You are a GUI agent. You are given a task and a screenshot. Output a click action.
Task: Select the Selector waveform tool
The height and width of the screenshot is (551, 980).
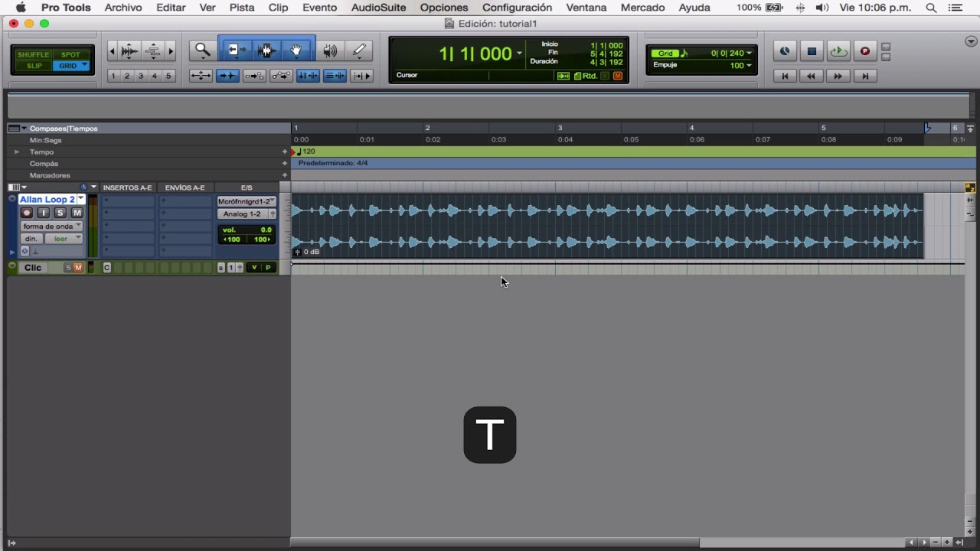click(266, 51)
